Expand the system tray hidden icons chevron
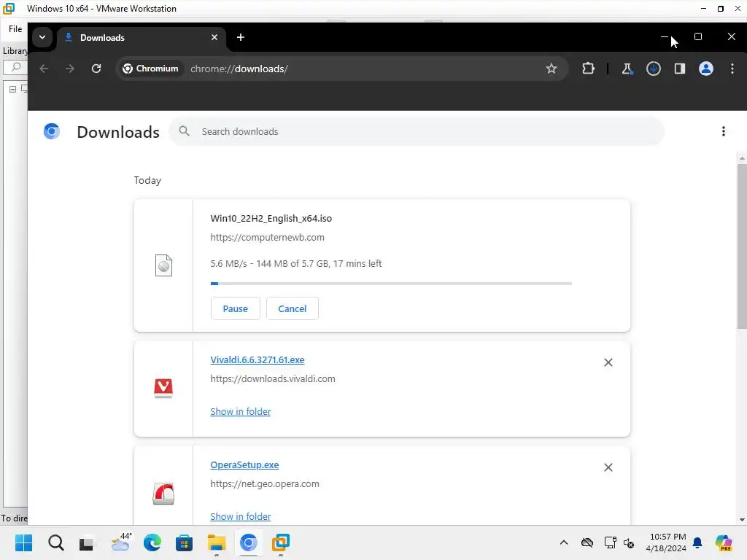 pyautogui.click(x=564, y=542)
